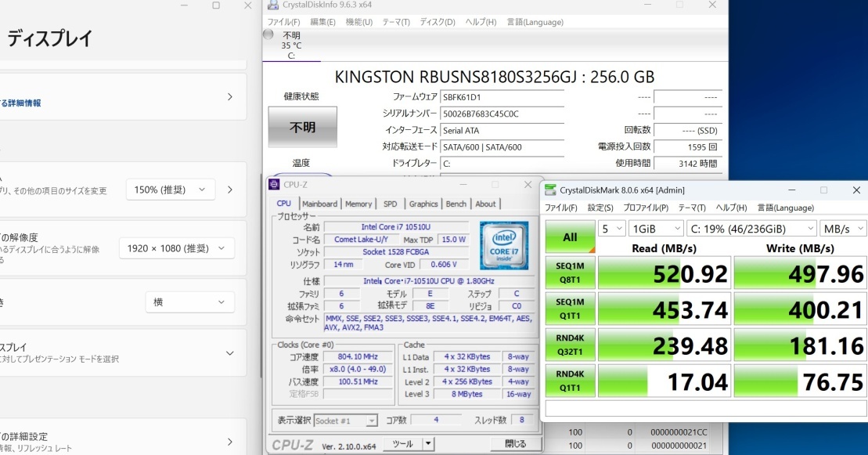Select the C: drive status circle in CrystalDiskInfo
The width and height of the screenshot is (868, 455).
coord(268,35)
